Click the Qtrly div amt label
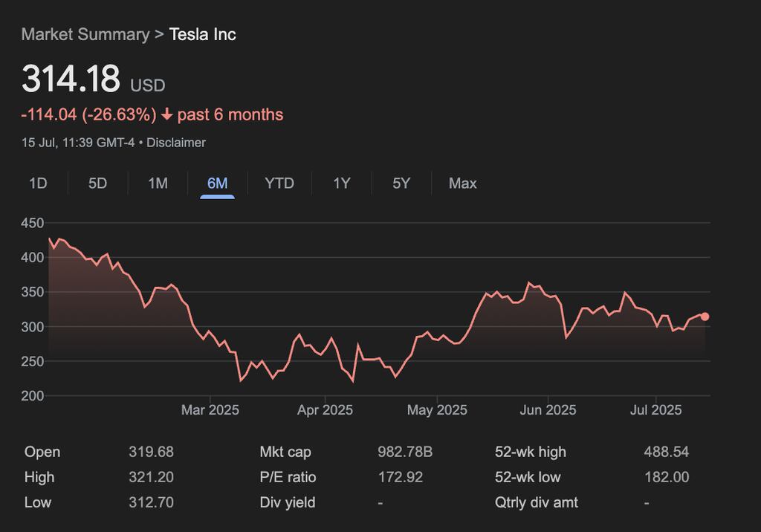Screen dimensions: 761x532 (537, 502)
